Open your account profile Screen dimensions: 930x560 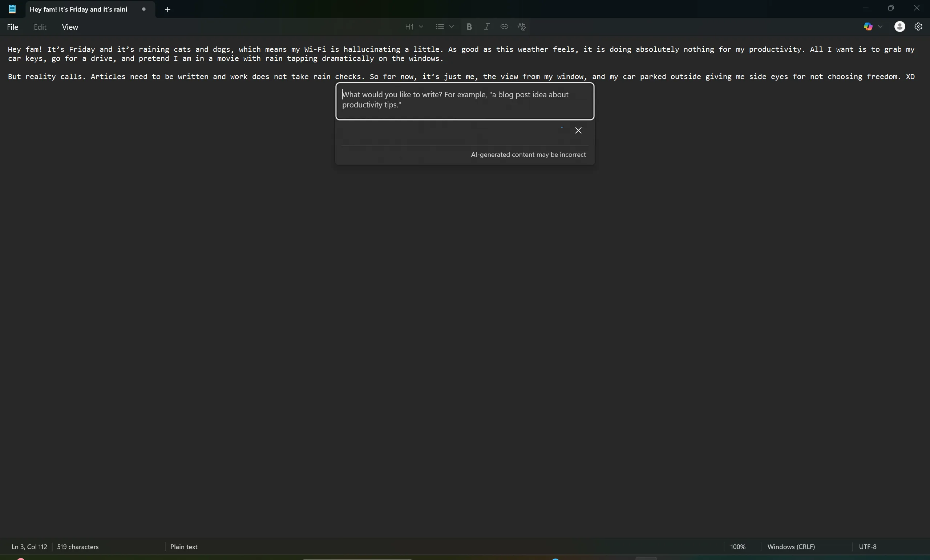click(x=899, y=26)
